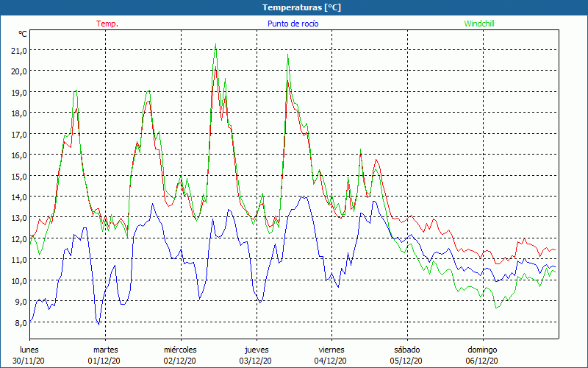Click the 01/12/20 date label
Screen dimensions: 588x368
pos(104,361)
